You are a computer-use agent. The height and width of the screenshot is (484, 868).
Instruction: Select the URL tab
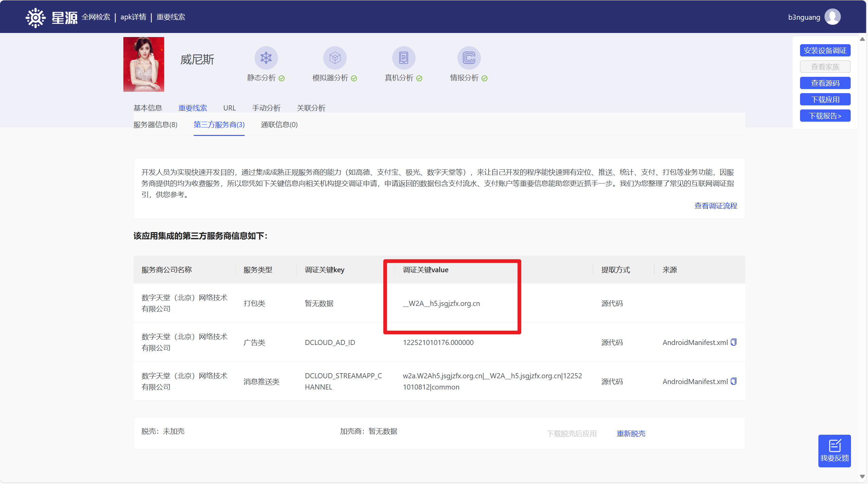229,108
